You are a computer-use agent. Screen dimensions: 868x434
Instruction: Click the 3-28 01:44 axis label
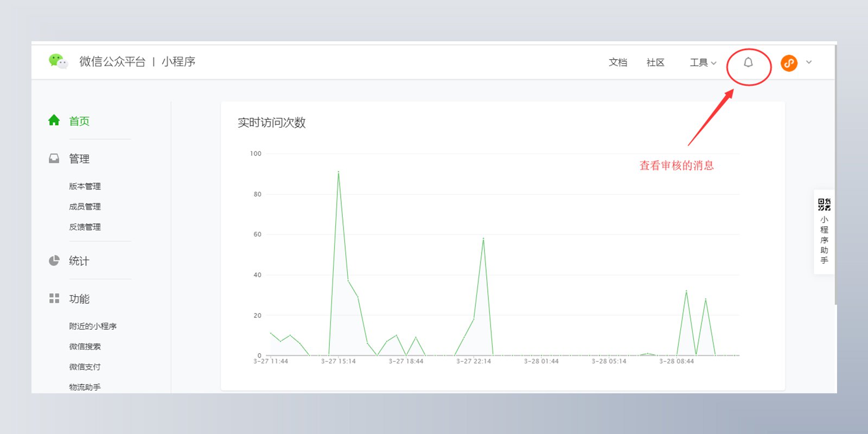(541, 361)
